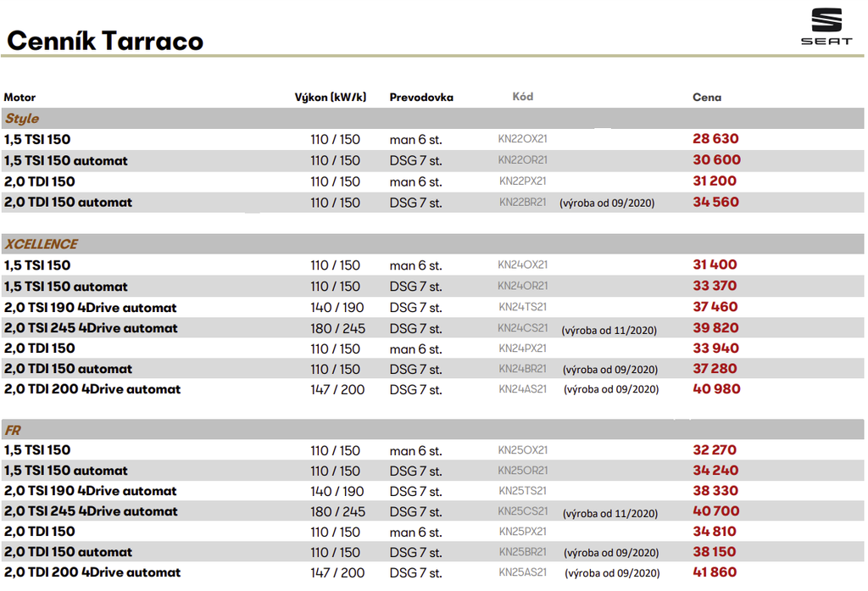Click the price 28 630
The height and width of the screenshot is (591, 868).
click(715, 139)
